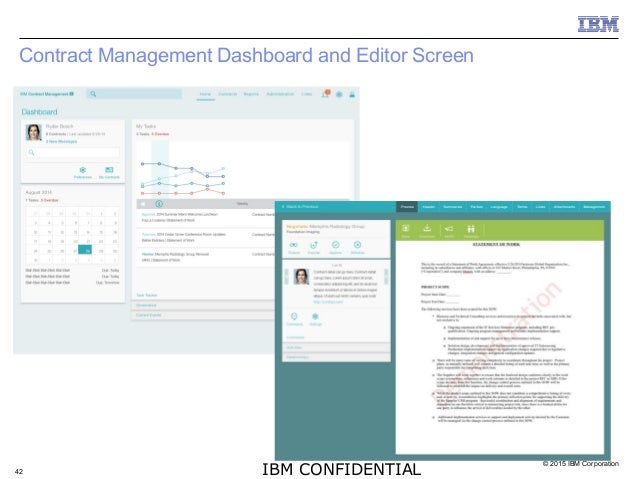Click the next-contact arrow right of the contact text
638x479 pixels.
coord(386,277)
